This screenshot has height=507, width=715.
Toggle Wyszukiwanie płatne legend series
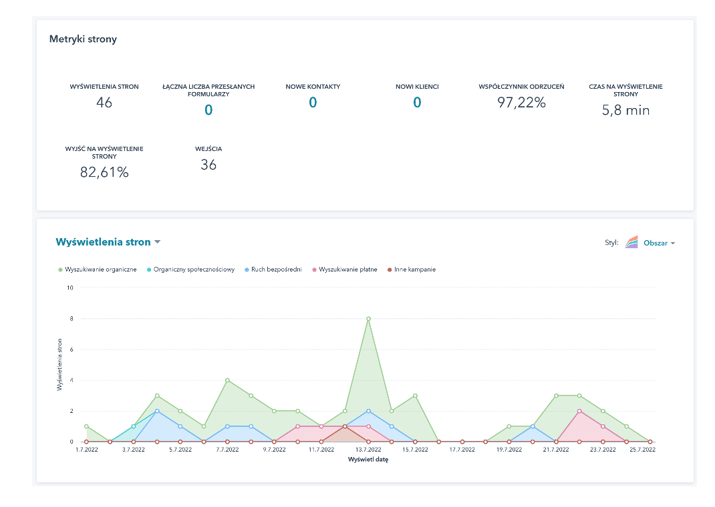pos(345,269)
